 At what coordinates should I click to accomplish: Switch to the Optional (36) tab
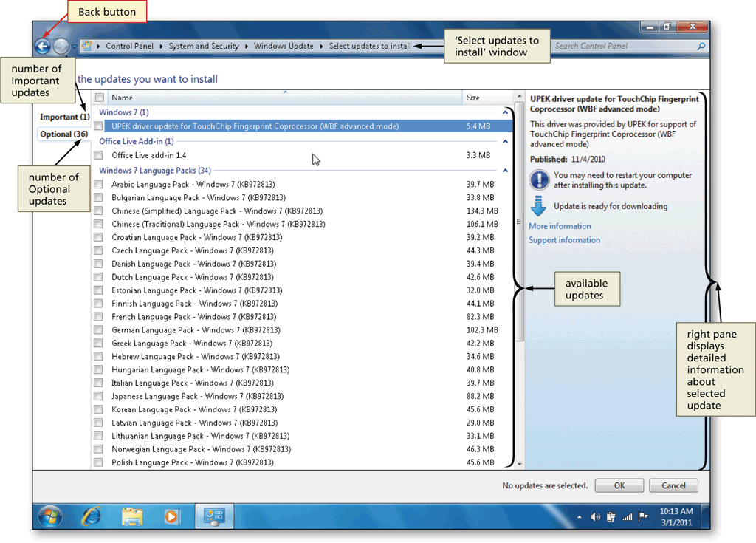[x=63, y=134]
